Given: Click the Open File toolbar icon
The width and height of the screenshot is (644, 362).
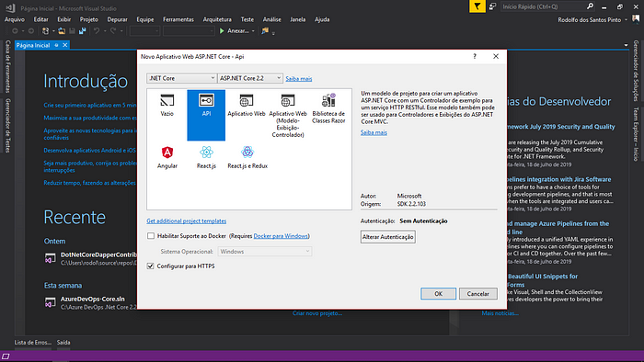Looking at the screenshot, I should 62,30.
